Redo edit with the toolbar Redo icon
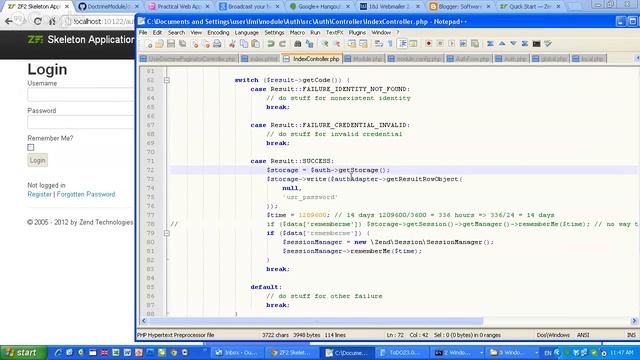 click(x=282, y=44)
